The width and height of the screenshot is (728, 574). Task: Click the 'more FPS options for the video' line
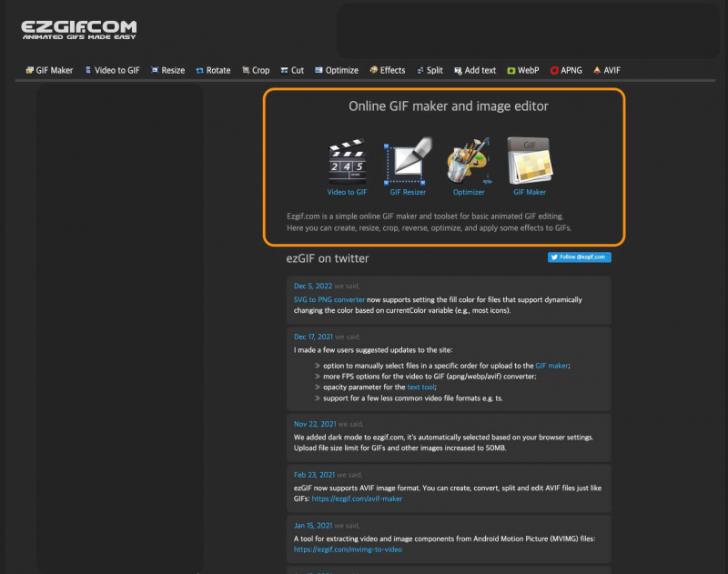click(x=430, y=377)
